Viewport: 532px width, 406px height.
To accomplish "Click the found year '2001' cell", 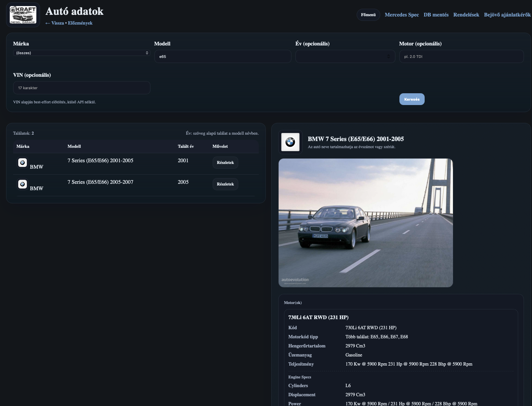I will tap(183, 161).
